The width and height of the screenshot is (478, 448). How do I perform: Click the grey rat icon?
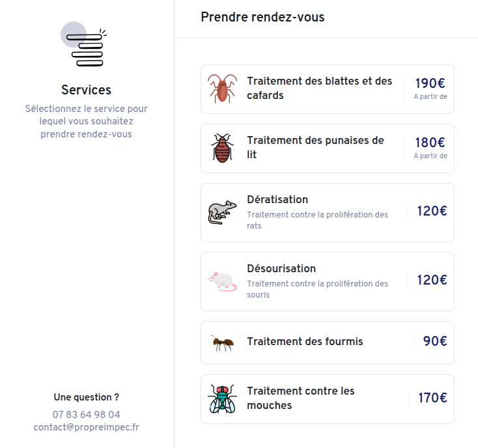[x=222, y=212]
